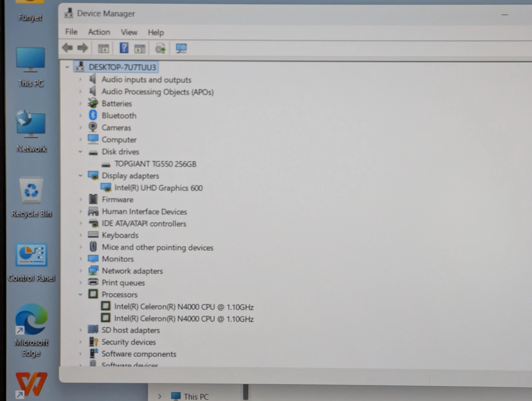The height and width of the screenshot is (401, 532).
Task: Expand the Network adapters category arrow
Action: tap(80, 271)
